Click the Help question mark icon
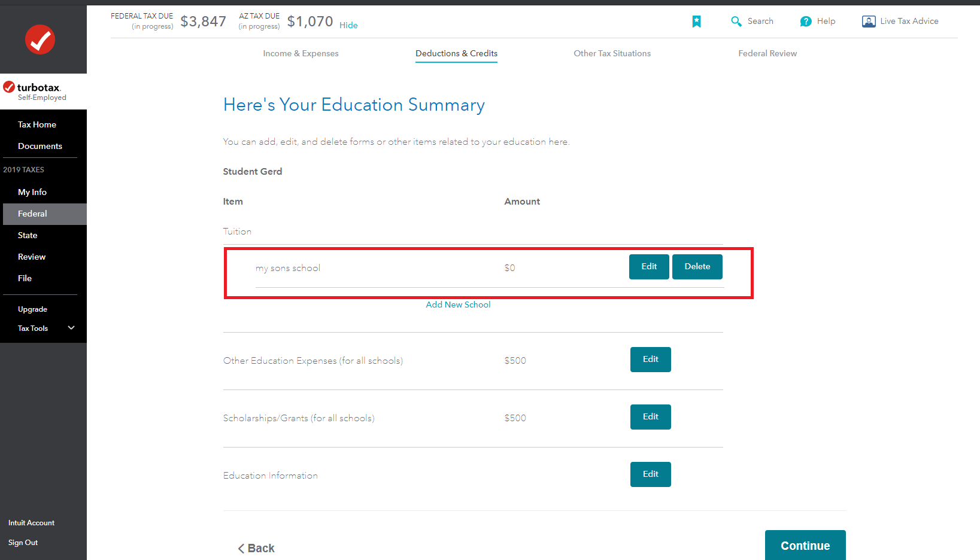 click(806, 22)
